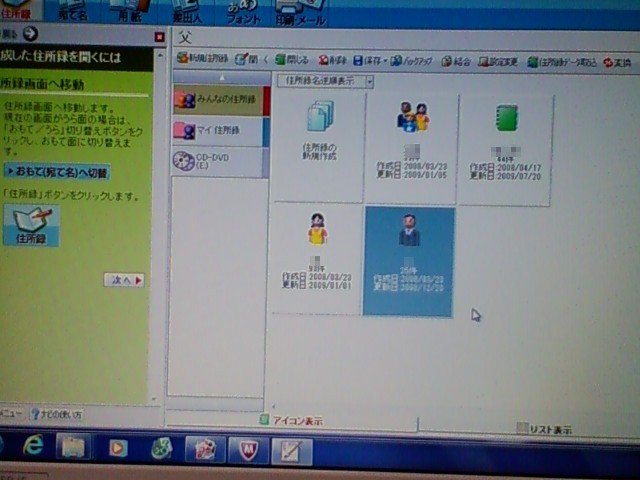Open the 差出人 top tab
The width and height of the screenshot is (640, 480).
click(186, 12)
